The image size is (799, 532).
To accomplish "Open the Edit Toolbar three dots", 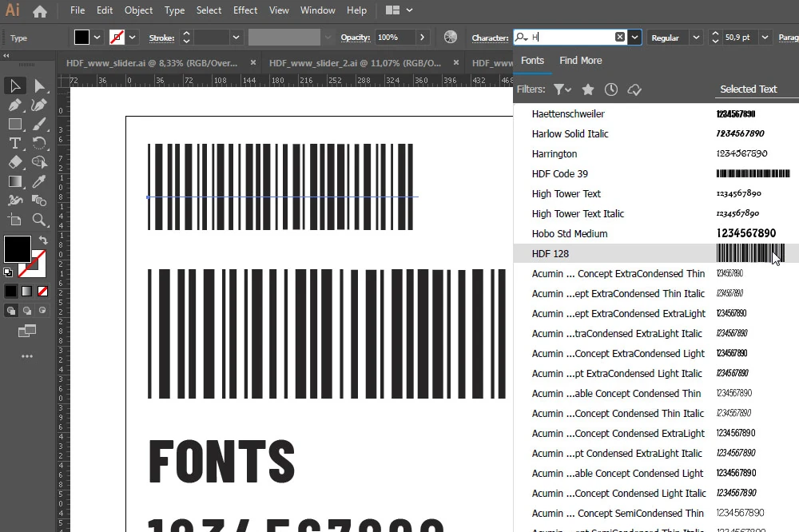I will (x=27, y=356).
